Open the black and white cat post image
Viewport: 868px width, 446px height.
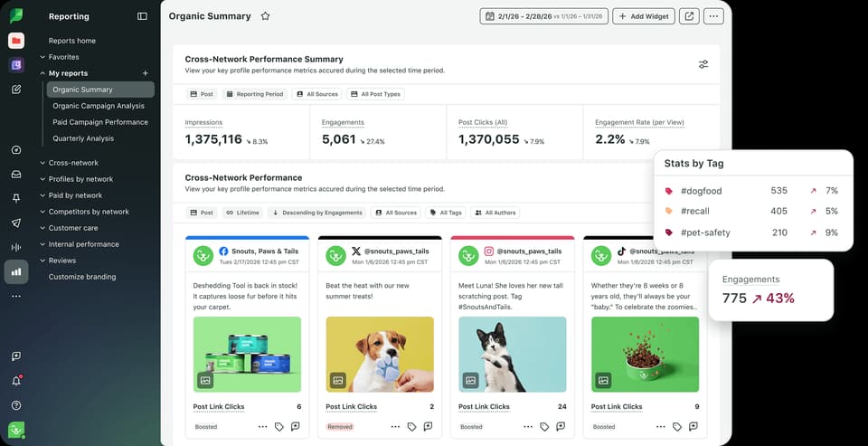click(512, 355)
